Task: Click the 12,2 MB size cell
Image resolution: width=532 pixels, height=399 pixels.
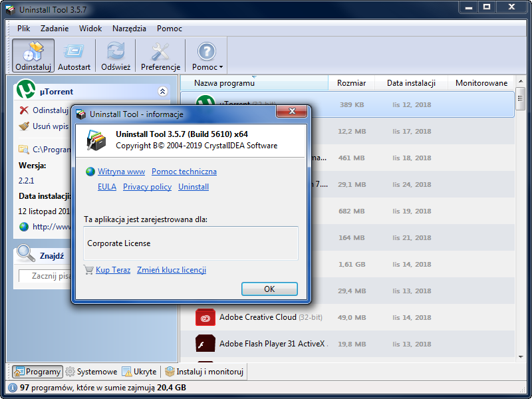Action: [352, 131]
